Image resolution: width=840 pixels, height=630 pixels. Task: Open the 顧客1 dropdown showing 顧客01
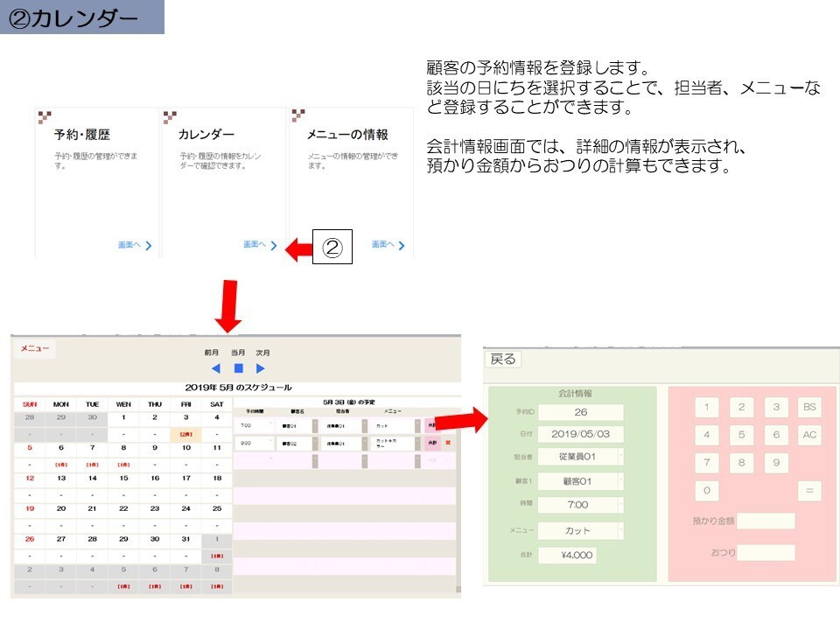[581, 481]
